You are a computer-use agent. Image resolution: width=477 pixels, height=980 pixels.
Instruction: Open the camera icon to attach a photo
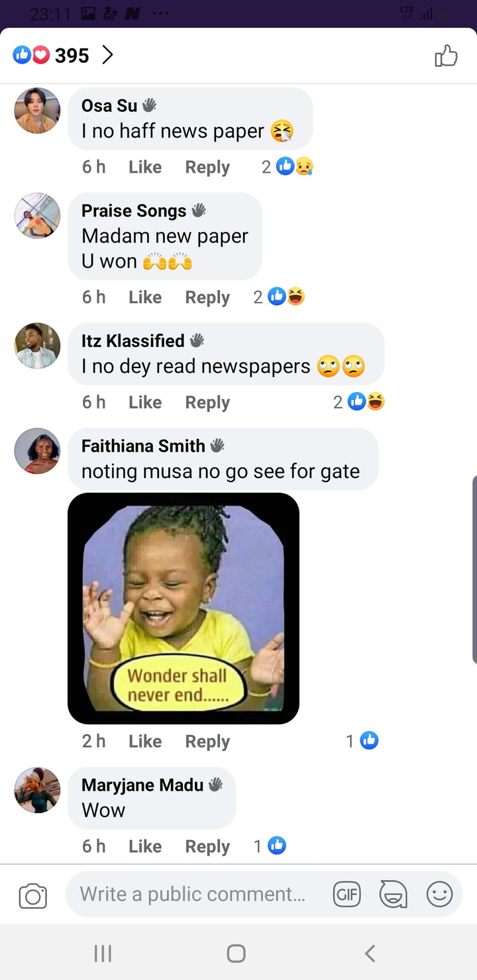pos(32,896)
